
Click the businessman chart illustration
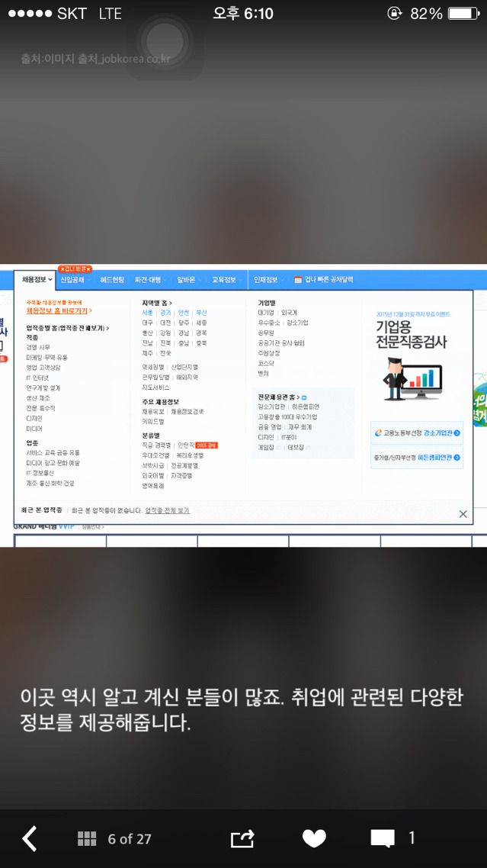pos(412,378)
